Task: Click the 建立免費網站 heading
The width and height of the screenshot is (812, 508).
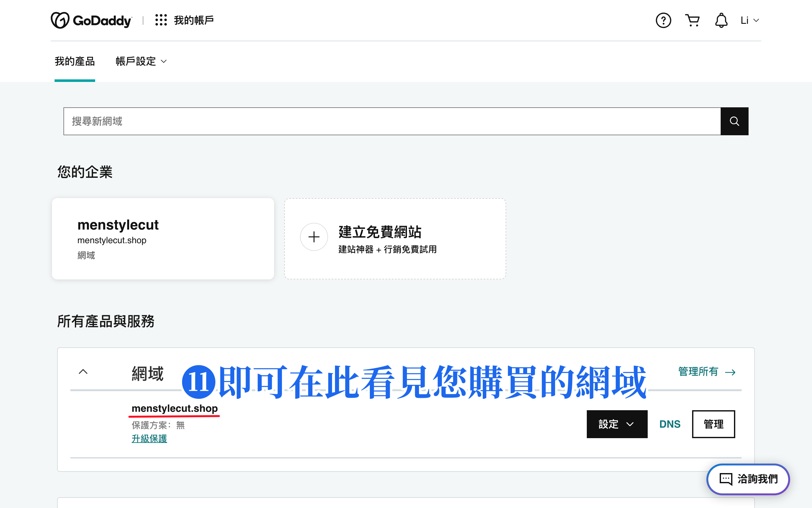Action: point(380,232)
